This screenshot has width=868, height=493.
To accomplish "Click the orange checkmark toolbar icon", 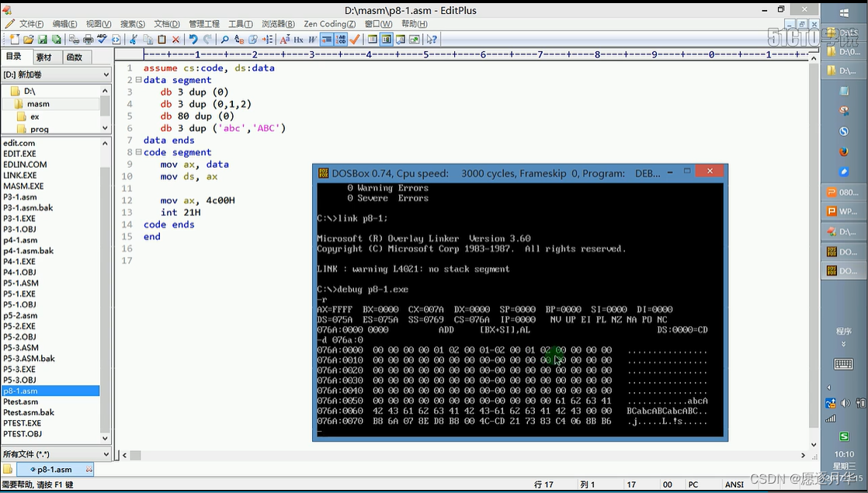I will 355,40.
